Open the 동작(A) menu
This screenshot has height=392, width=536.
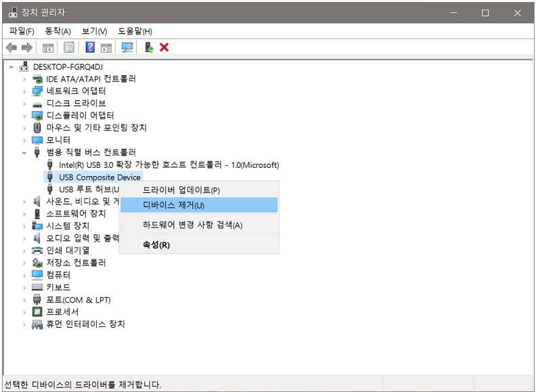point(58,31)
